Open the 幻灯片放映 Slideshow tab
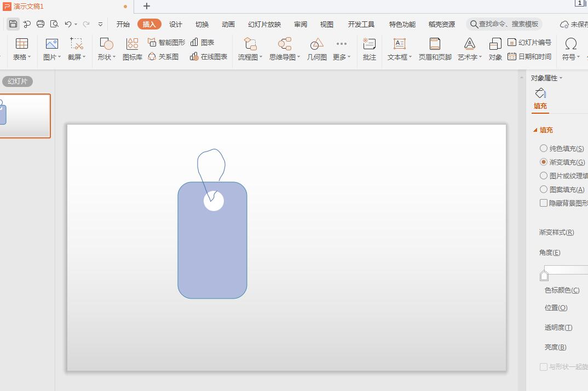 pos(264,25)
